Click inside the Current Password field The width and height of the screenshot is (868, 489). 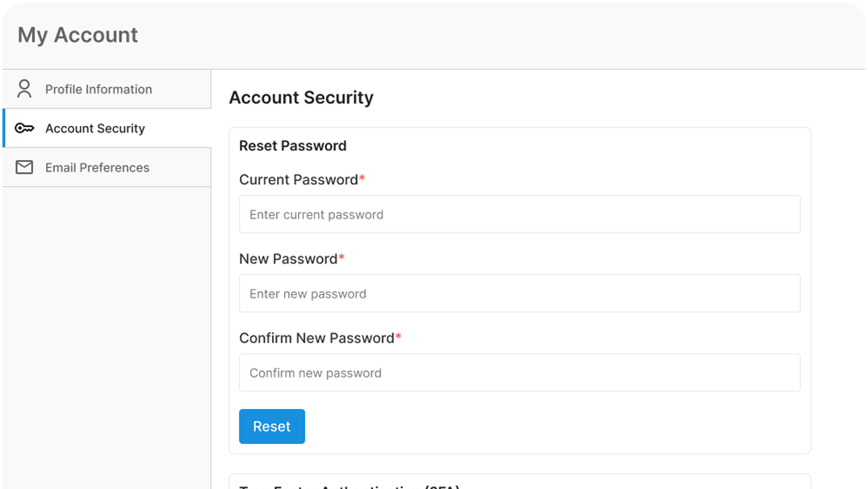[x=519, y=214]
